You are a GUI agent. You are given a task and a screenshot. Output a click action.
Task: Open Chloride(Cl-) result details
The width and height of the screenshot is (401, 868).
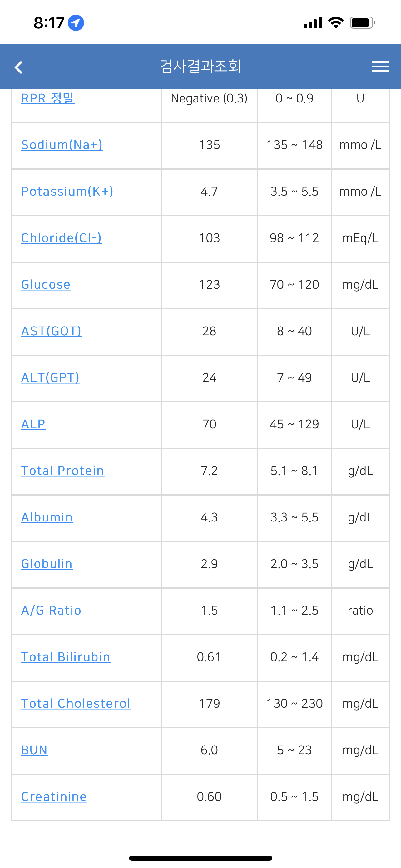coord(62,238)
